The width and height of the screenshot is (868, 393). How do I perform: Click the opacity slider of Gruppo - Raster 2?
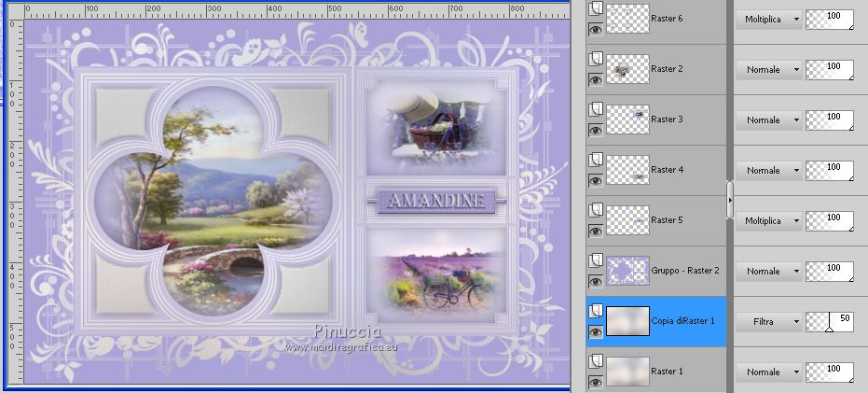tap(829, 272)
